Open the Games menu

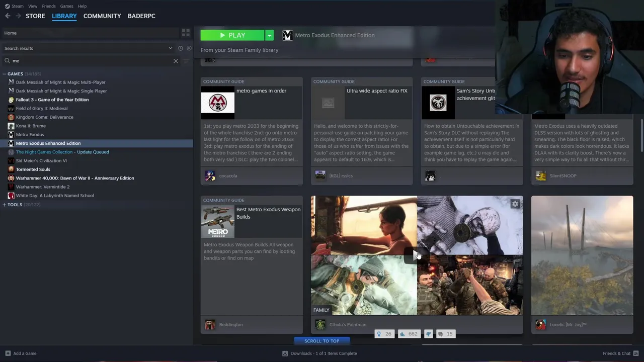tap(66, 6)
